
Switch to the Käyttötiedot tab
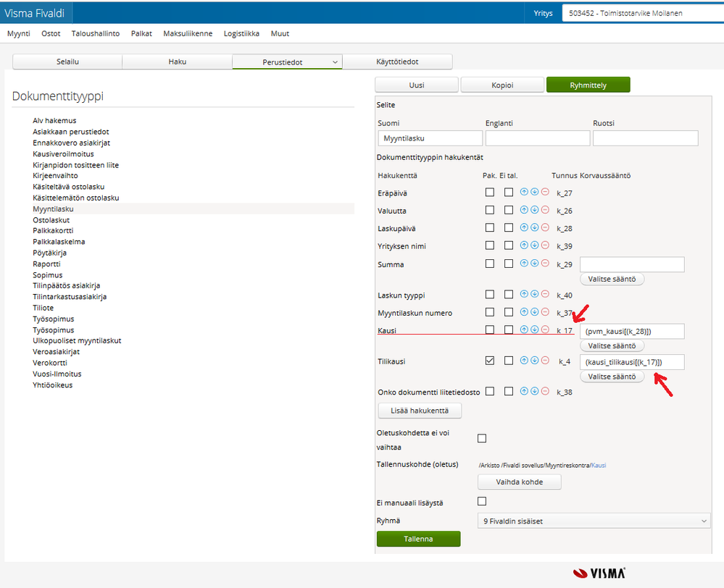tap(397, 62)
